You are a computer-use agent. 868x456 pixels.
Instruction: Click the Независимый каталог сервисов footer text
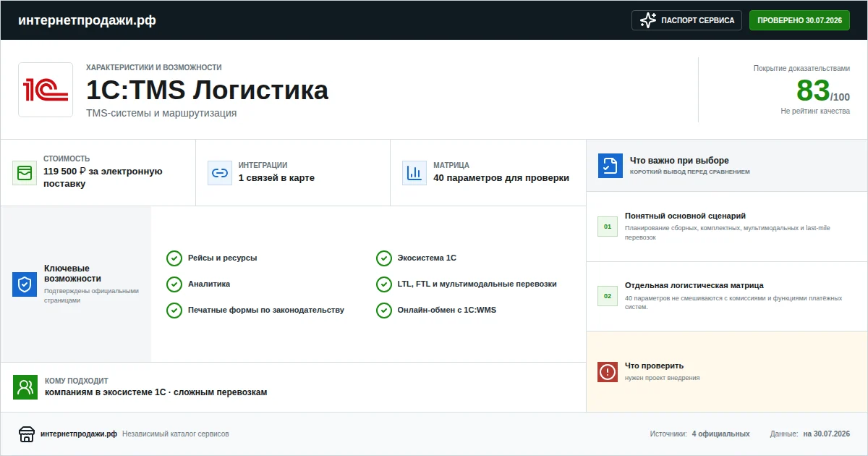coord(176,434)
